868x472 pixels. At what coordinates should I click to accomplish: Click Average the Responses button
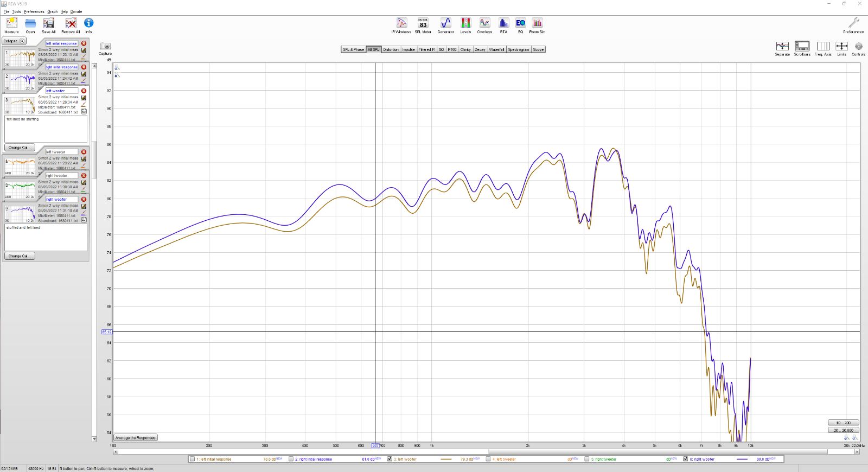(136, 438)
